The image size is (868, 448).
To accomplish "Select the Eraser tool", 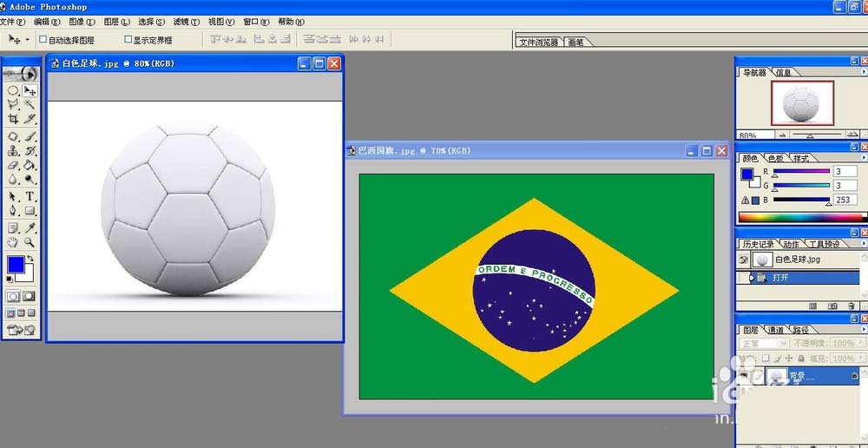I will click(x=13, y=164).
